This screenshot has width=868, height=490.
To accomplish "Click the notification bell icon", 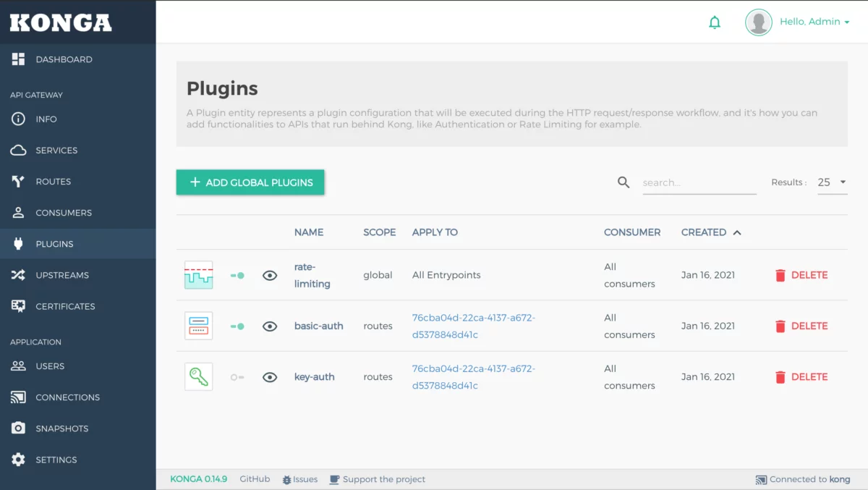I will pos(715,22).
